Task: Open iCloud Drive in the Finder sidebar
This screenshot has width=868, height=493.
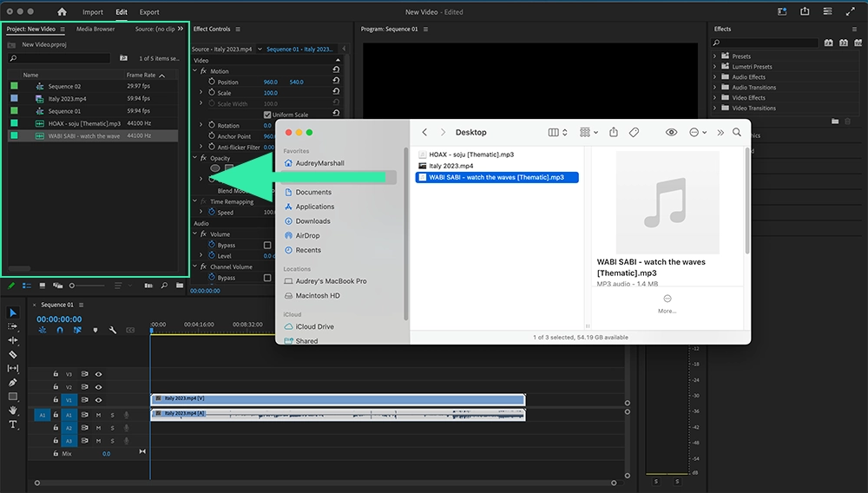Action: coord(314,326)
